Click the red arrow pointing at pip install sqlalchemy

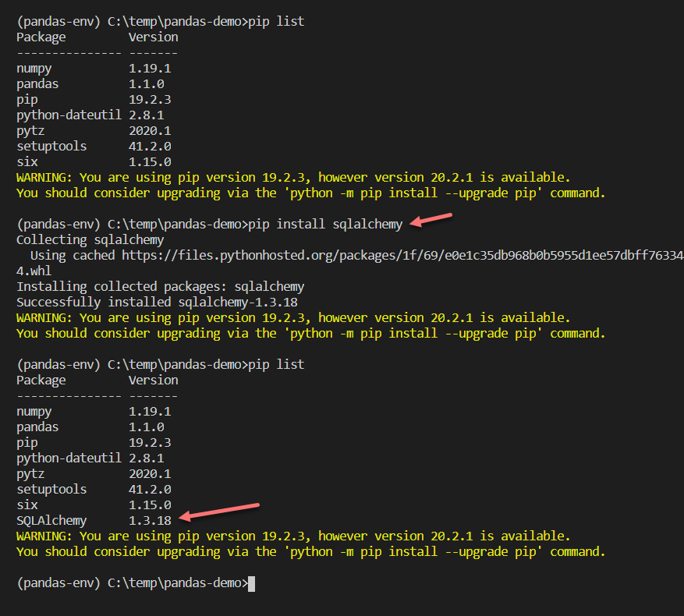click(431, 221)
